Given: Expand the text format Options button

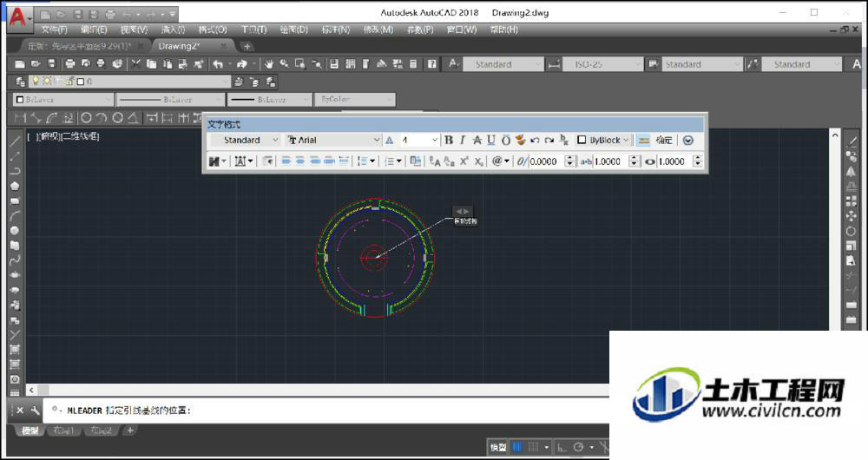Looking at the screenshot, I should [x=688, y=140].
